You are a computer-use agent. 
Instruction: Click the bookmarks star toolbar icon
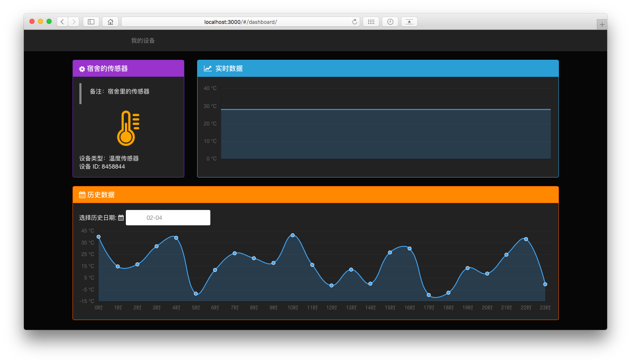(x=409, y=22)
